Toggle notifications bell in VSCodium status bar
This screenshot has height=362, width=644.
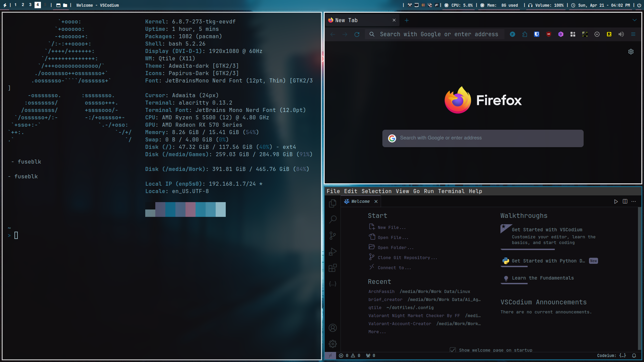pos(634,356)
